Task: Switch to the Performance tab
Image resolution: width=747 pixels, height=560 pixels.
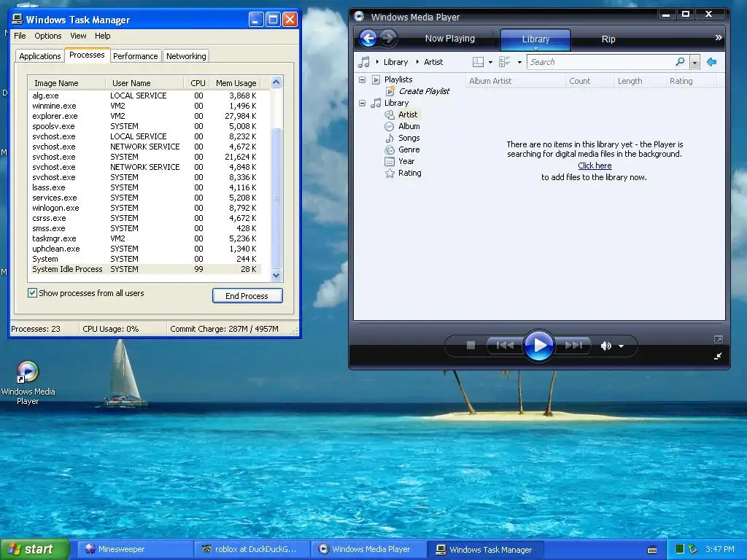Action: (135, 55)
